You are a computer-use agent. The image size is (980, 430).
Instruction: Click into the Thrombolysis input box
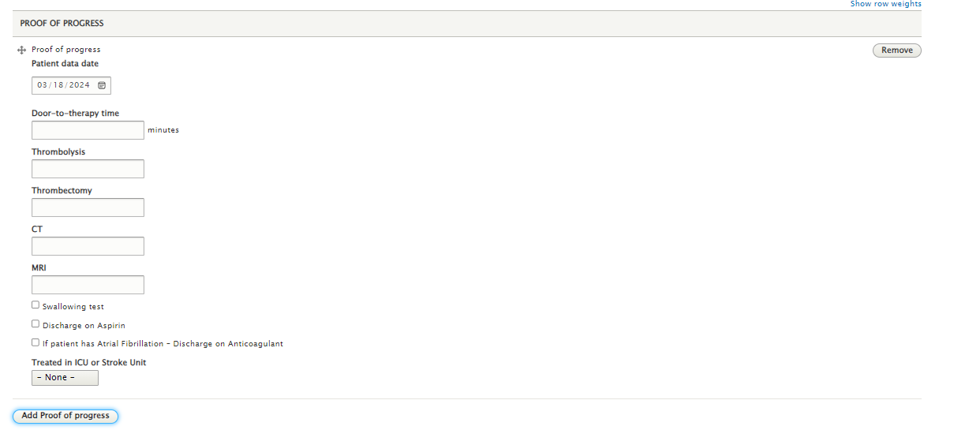pyautogui.click(x=88, y=169)
